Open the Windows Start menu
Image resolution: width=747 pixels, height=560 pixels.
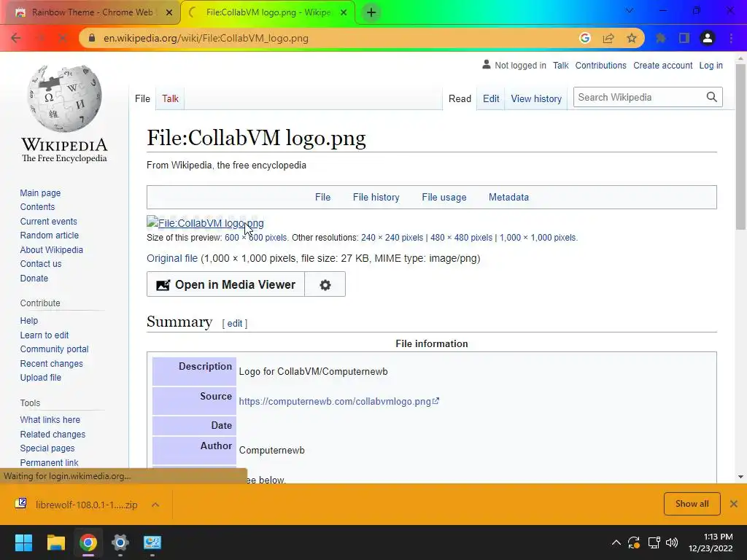pos(23,542)
